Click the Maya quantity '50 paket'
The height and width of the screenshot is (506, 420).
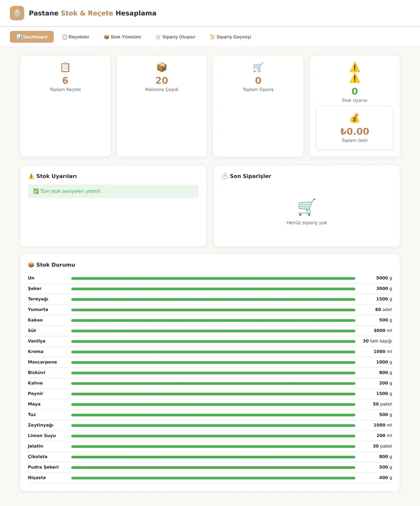[382, 404]
